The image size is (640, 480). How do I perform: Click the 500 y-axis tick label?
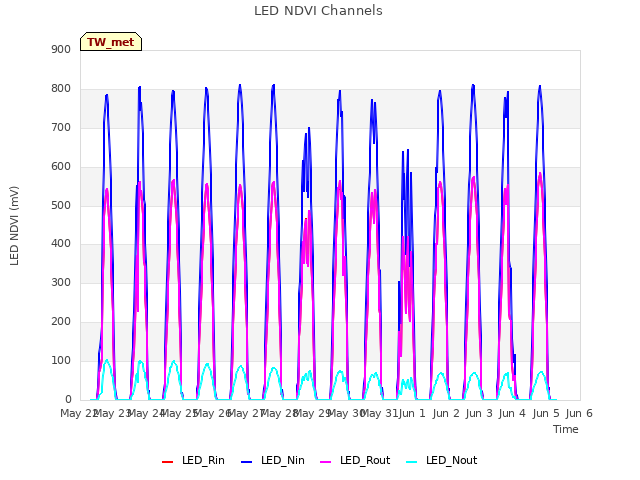[61, 205]
